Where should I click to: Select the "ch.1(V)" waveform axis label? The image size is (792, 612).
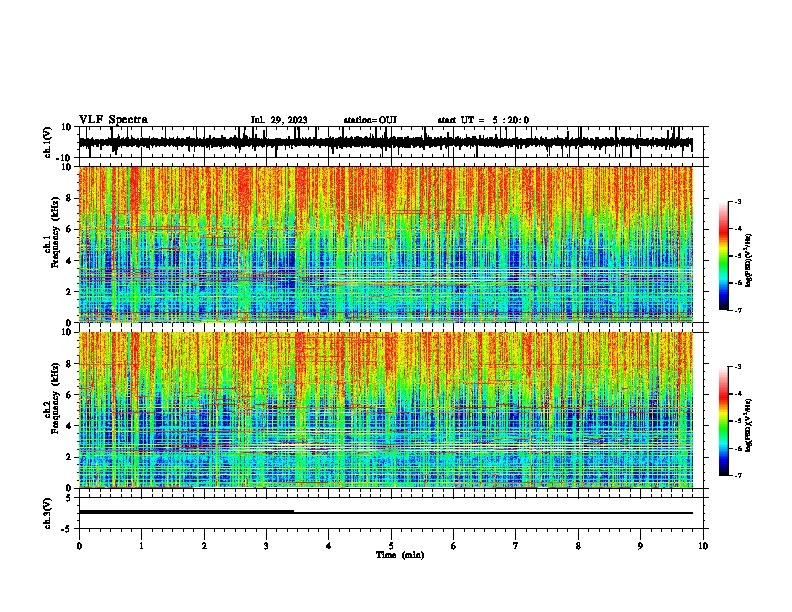click(x=48, y=142)
